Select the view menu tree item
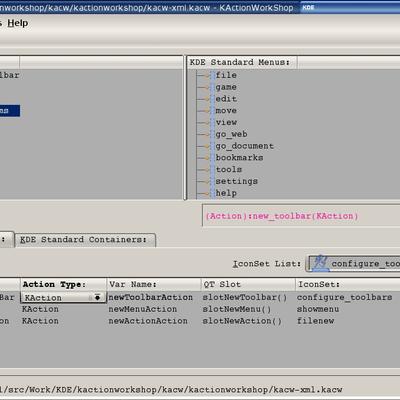The height and width of the screenshot is (400, 400). pyautogui.click(x=226, y=123)
